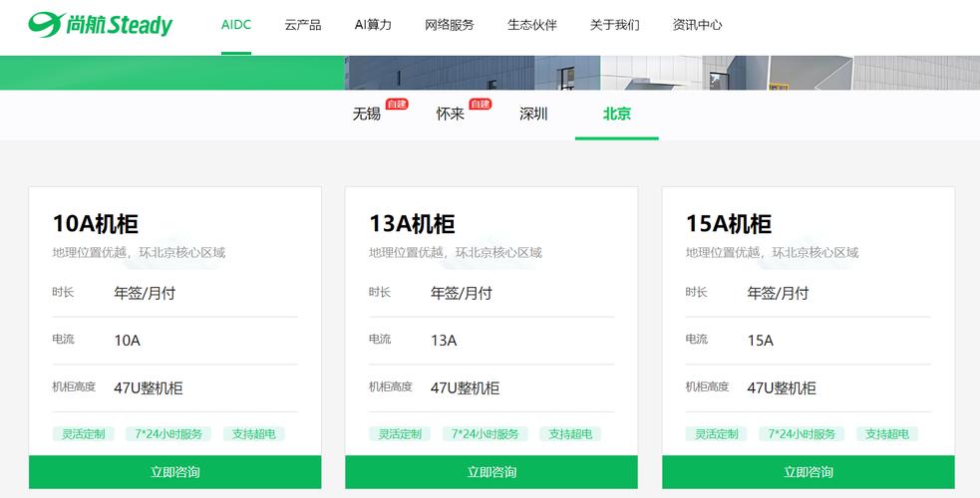
Task: Click 年签/月付 in the 15A机柜 card
Action: (779, 293)
